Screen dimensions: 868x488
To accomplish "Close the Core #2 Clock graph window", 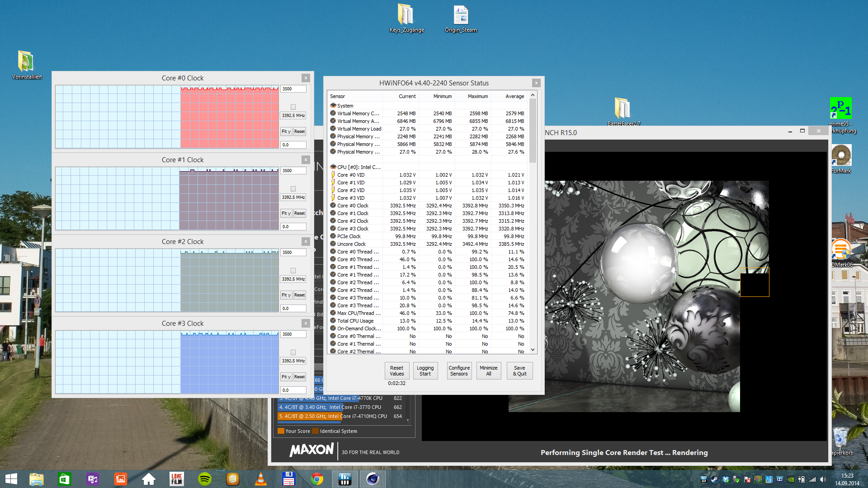I will coord(306,242).
